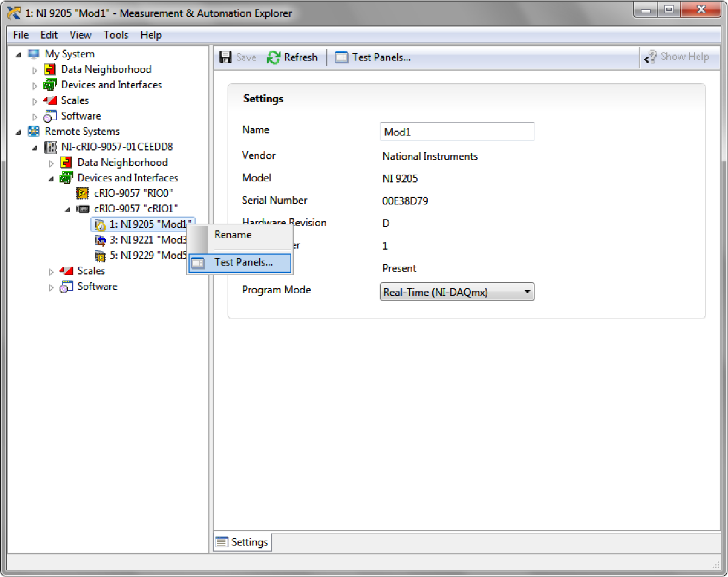Expand Data Neighborhood under My System
This screenshot has height=577, width=728.
(35, 70)
